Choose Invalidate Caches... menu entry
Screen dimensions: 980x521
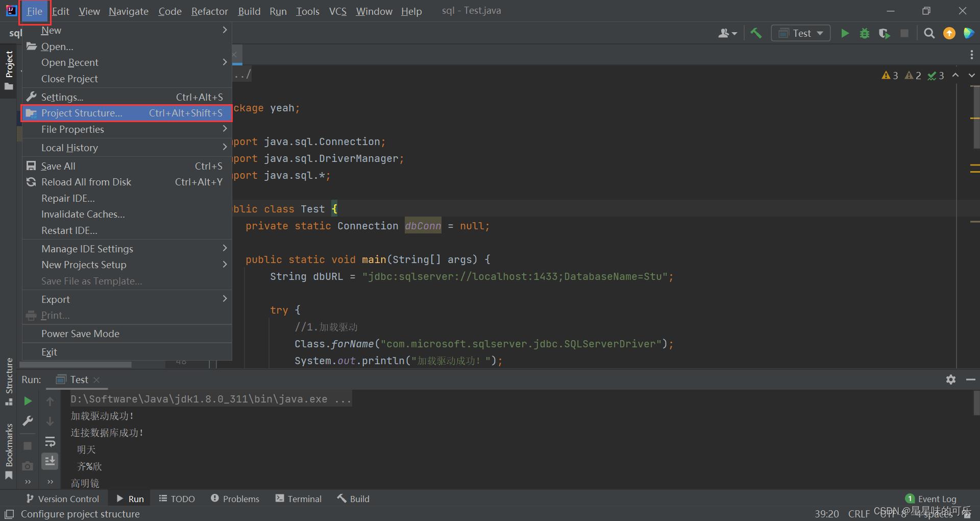(83, 214)
